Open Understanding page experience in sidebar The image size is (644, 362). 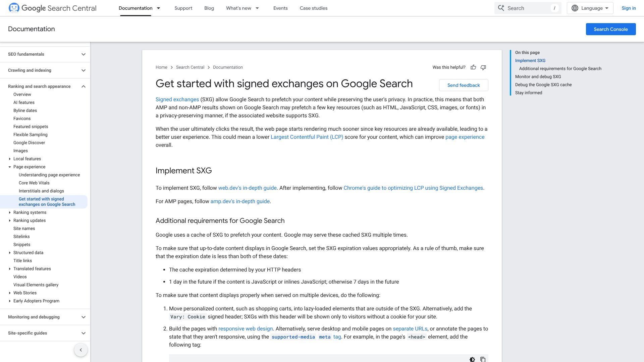[49, 175]
